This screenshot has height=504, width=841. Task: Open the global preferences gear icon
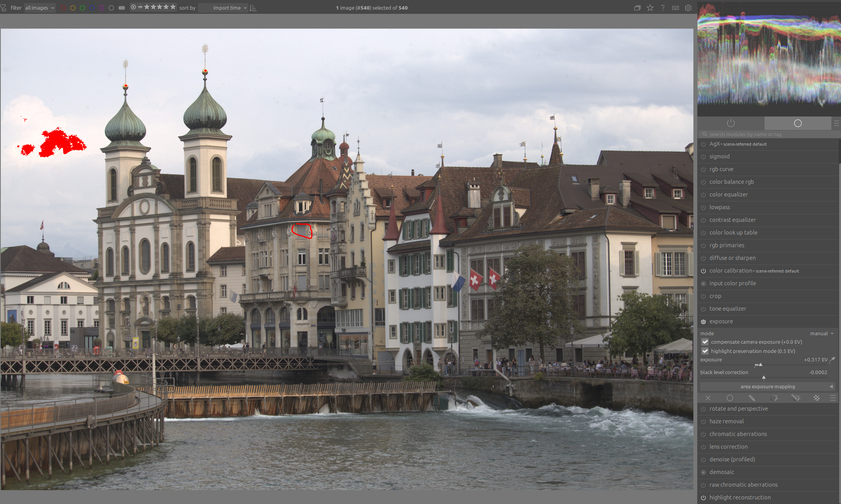[x=688, y=8]
